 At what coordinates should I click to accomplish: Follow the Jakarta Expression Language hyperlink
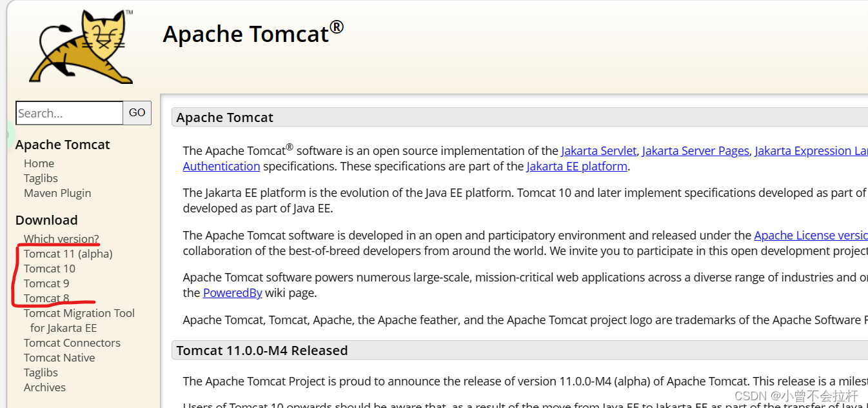pos(811,151)
